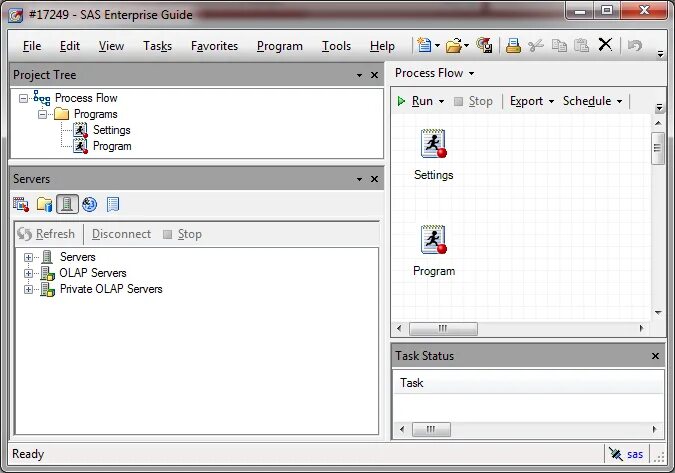Viewport: 675px width, 473px height.
Task: Click the blue document list icon
Action: (x=113, y=204)
